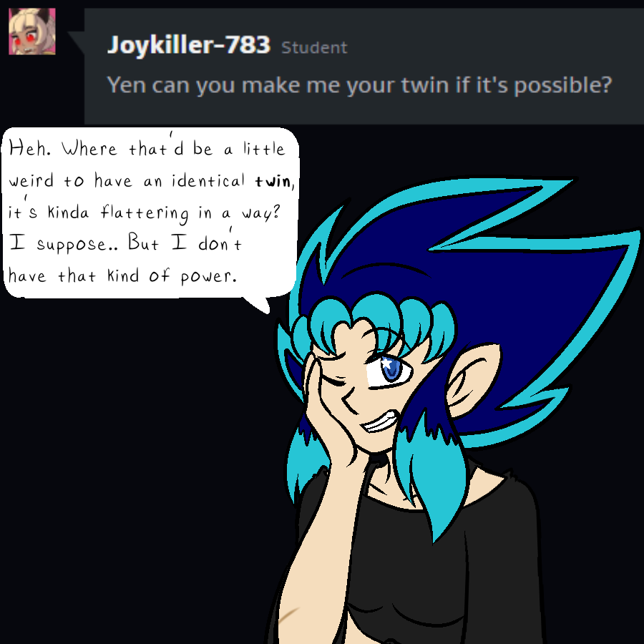
Task: Click the scar mark on the arm
Action: tap(289, 615)
